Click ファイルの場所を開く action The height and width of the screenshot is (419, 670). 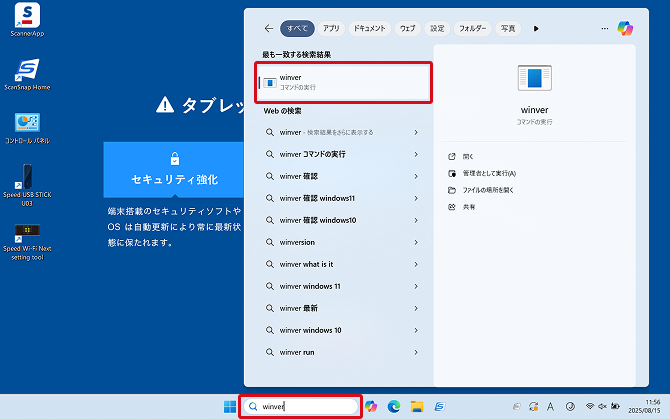489,189
